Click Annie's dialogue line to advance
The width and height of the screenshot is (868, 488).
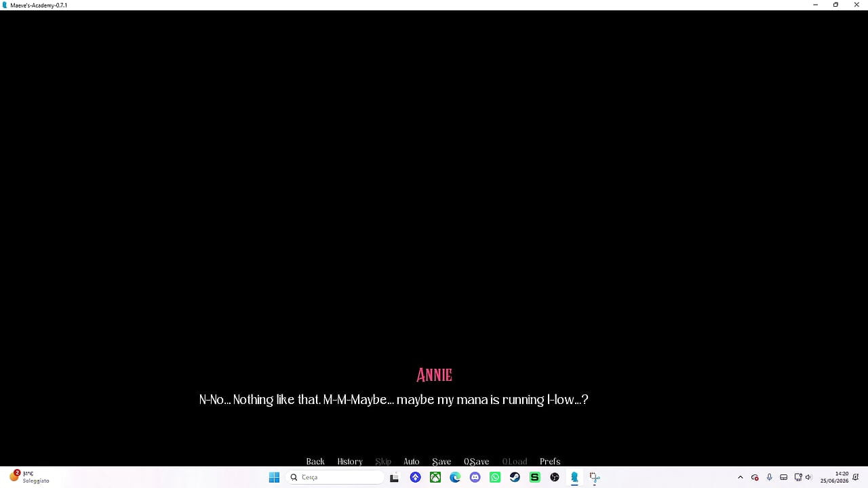point(393,400)
